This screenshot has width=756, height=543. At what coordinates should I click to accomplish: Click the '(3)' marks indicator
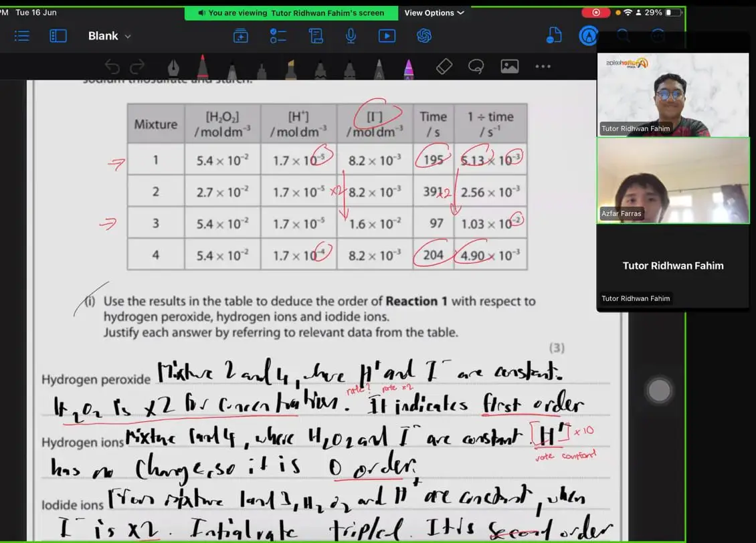(x=557, y=348)
